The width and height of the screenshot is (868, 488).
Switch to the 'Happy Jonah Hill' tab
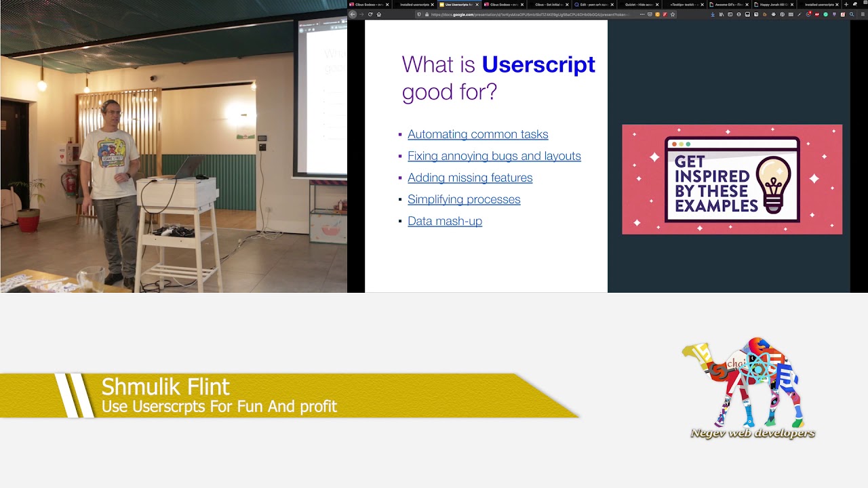(772, 5)
